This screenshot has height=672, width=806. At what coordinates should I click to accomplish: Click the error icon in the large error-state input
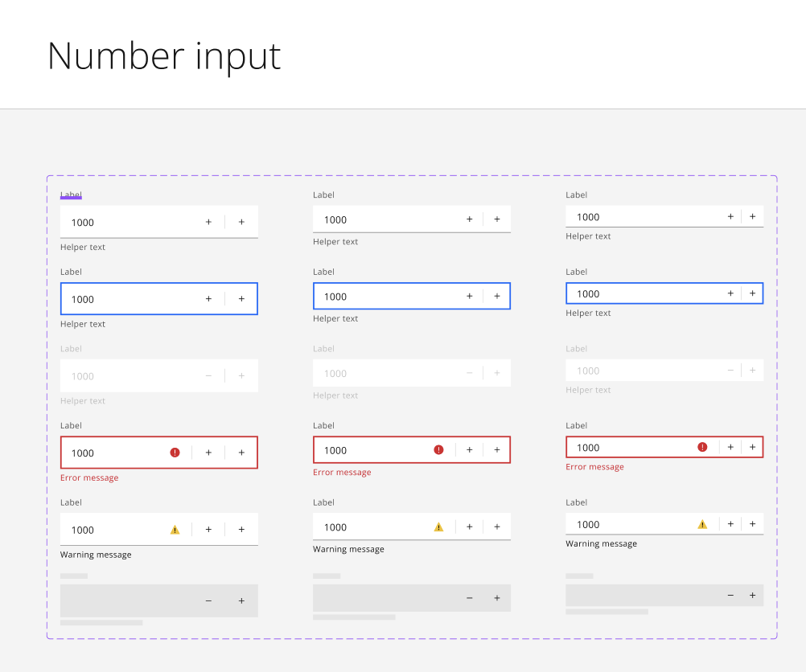[x=175, y=453]
